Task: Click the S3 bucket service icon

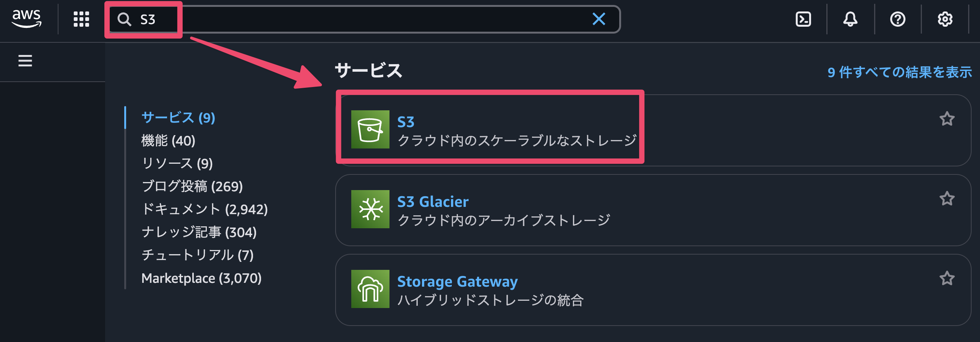Action: click(370, 129)
